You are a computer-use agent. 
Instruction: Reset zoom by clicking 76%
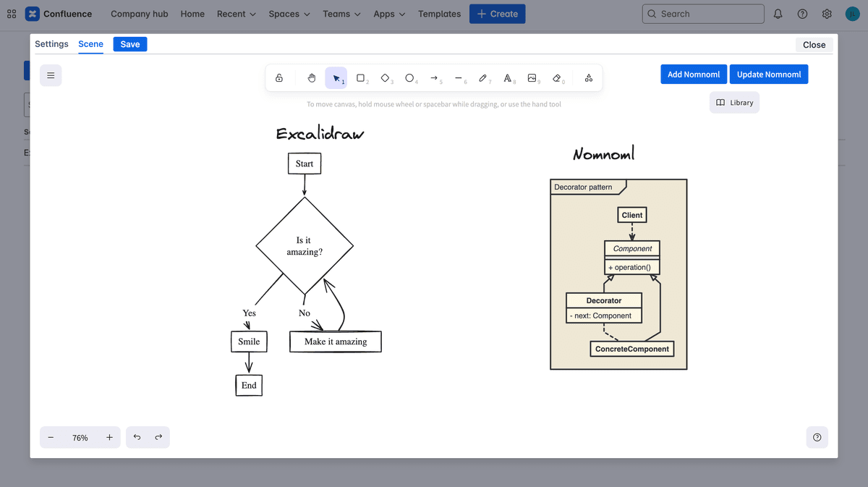(x=80, y=438)
